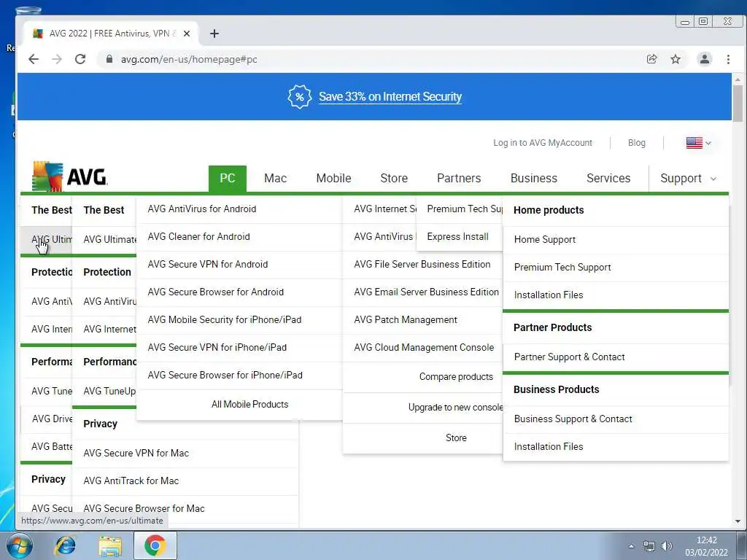Click Log in to AVG MyAccount

click(x=543, y=143)
